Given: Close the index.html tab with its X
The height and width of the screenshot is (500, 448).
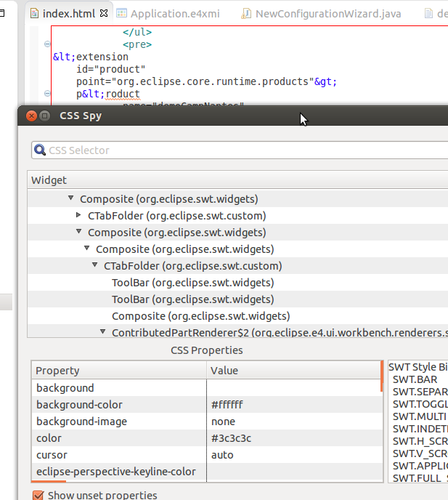Looking at the screenshot, I should click(x=104, y=13).
